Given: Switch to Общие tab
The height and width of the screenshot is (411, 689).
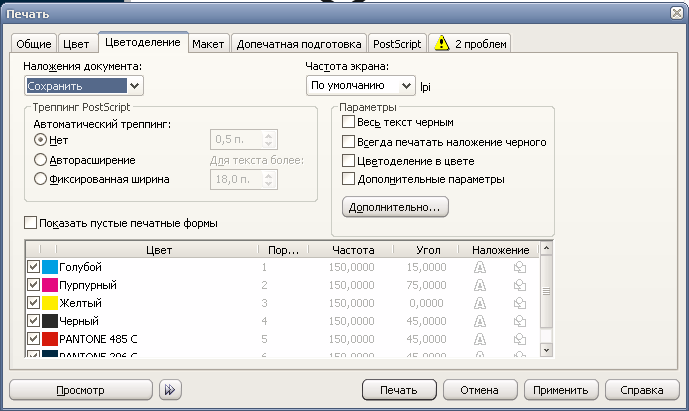Looking at the screenshot, I should [34, 44].
